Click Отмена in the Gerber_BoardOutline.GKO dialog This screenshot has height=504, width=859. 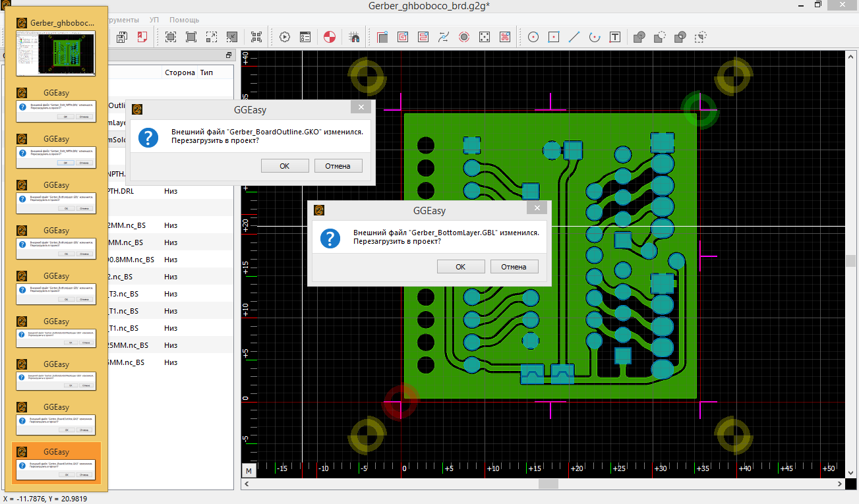tap(338, 166)
